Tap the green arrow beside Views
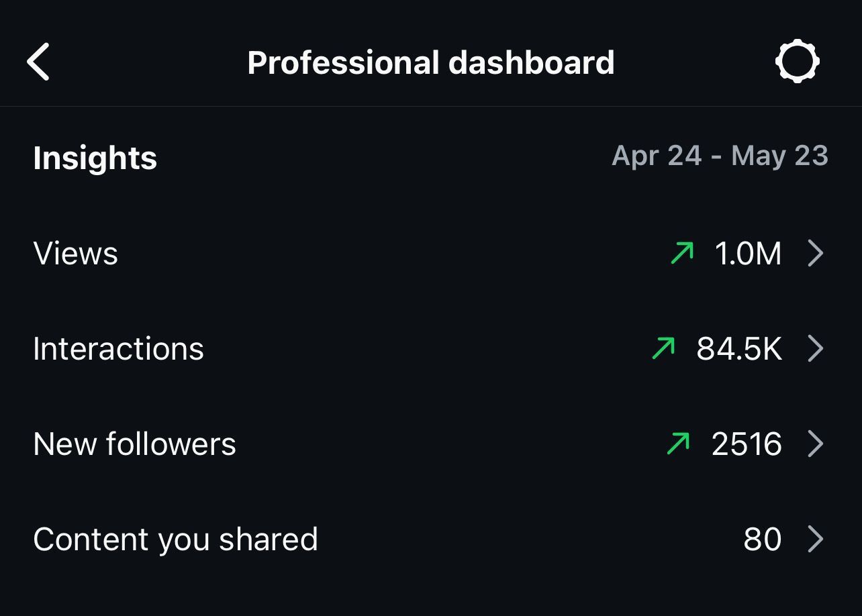The height and width of the screenshot is (616, 862). click(682, 254)
